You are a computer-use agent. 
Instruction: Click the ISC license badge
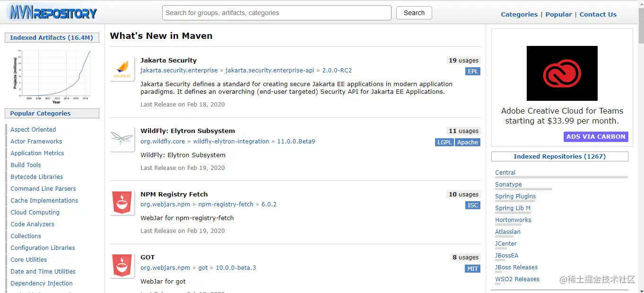pos(473,205)
